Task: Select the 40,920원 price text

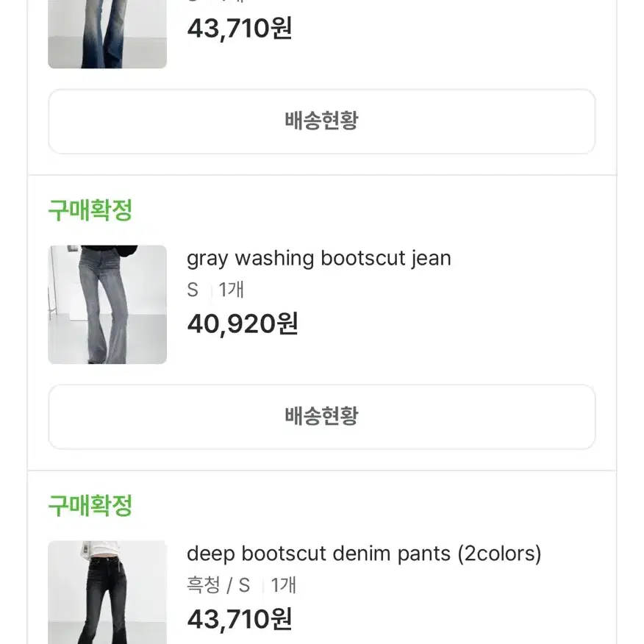Action: click(242, 323)
